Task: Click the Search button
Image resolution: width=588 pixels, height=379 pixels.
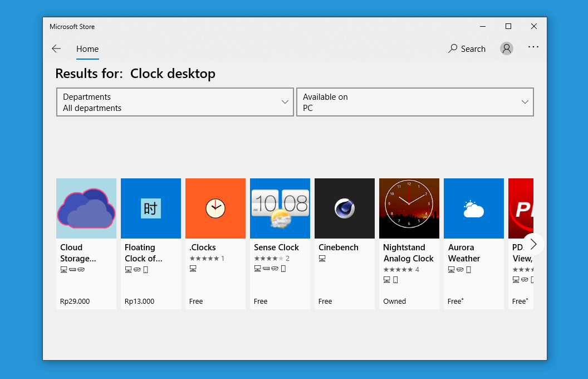Action: [x=467, y=49]
